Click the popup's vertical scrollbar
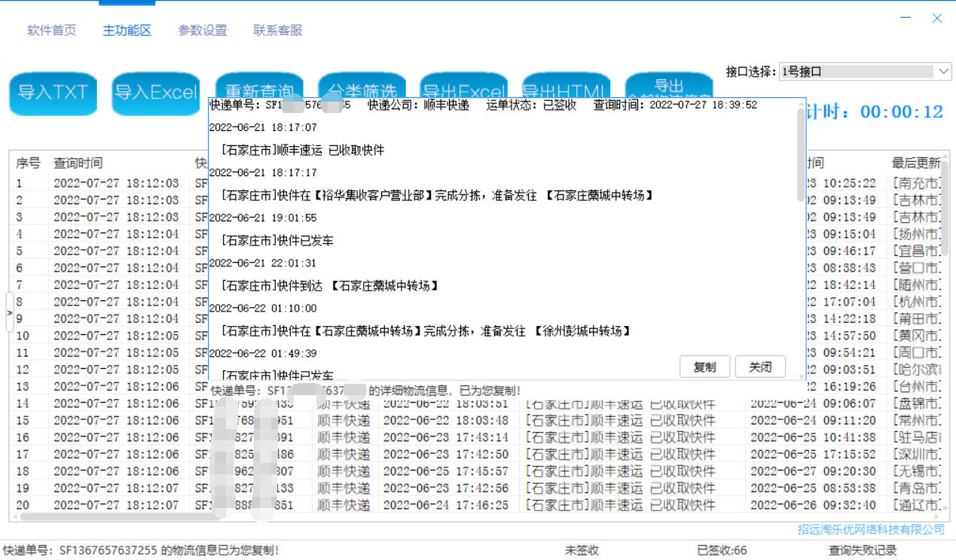This screenshot has height=560, width=956. [x=800, y=154]
